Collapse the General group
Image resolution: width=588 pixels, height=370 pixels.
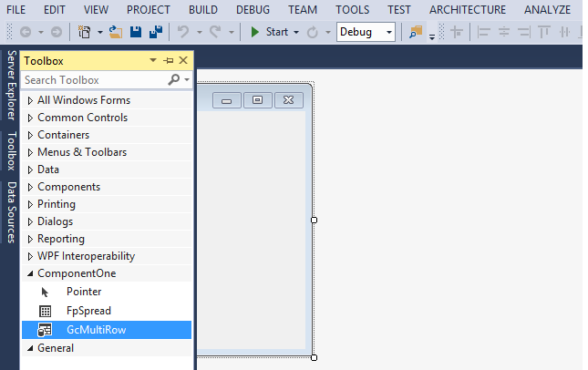pyautogui.click(x=30, y=349)
